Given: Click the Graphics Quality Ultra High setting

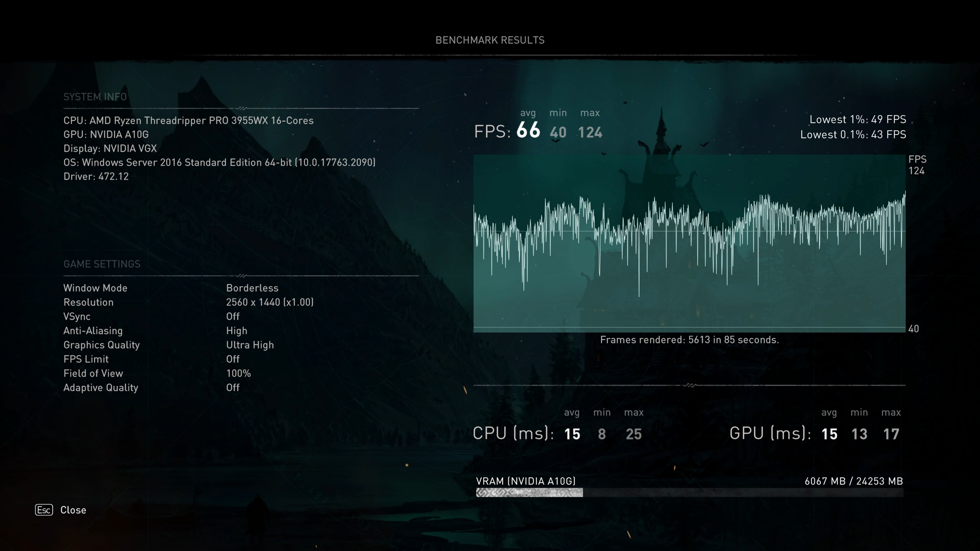Looking at the screenshot, I should [250, 344].
